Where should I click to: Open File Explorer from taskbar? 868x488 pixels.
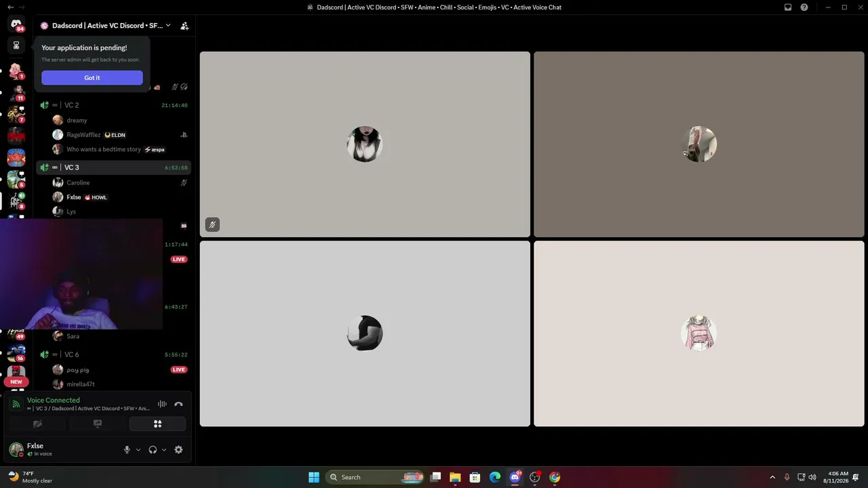click(x=455, y=477)
